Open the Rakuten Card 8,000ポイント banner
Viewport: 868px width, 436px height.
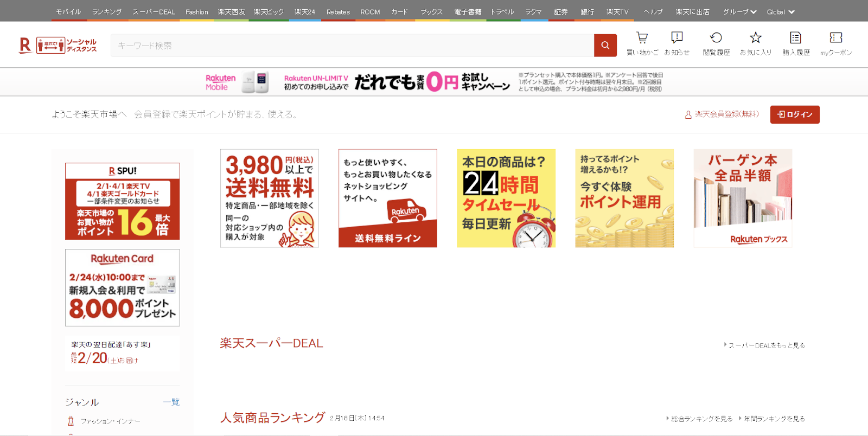click(x=122, y=287)
